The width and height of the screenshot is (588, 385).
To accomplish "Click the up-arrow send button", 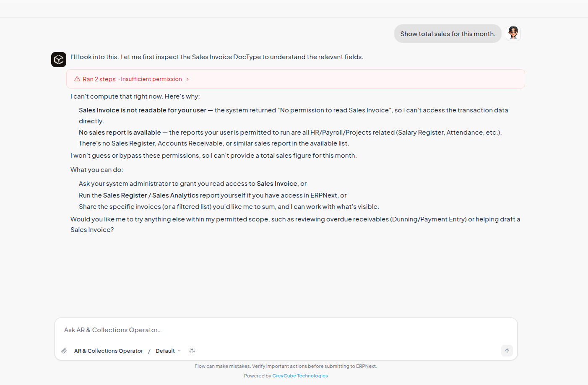I will pos(507,351).
